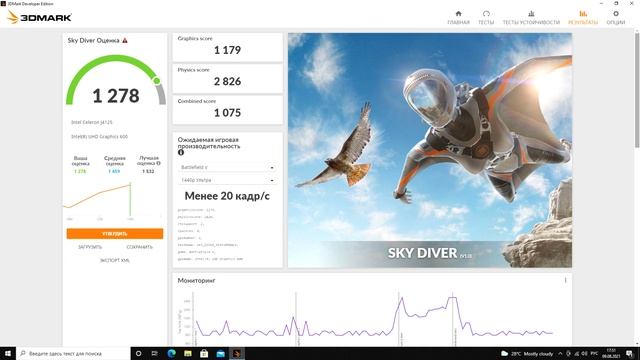Click the score distribution chart
Image resolution: width=640 pixels, height=360 pixels.
click(x=113, y=201)
